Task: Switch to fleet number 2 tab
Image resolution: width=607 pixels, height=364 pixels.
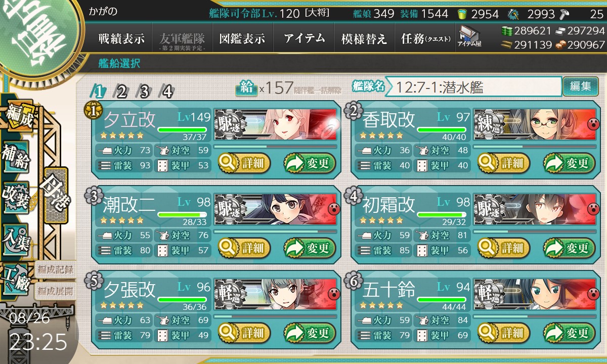Action: (x=121, y=92)
